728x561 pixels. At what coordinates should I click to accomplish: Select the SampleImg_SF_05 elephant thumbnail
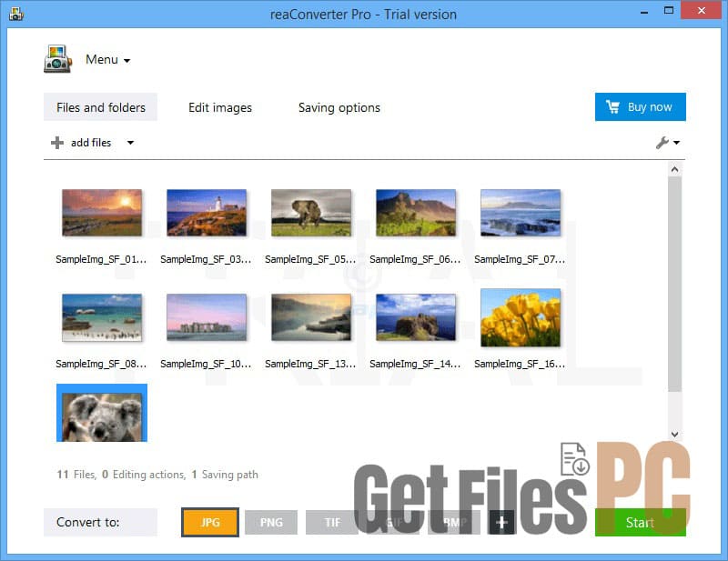click(x=311, y=213)
